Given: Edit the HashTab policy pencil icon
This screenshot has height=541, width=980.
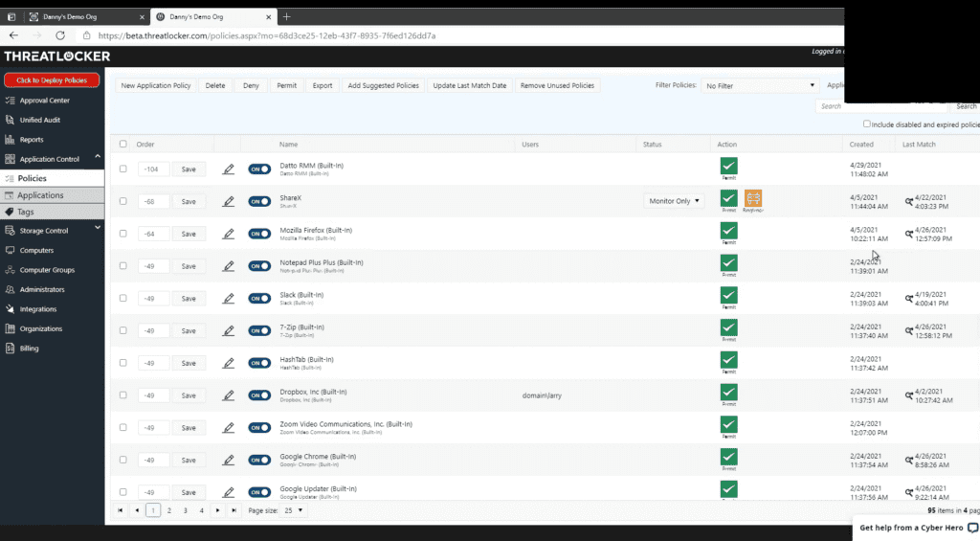Looking at the screenshot, I should pyautogui.click(x=228, y=363).
